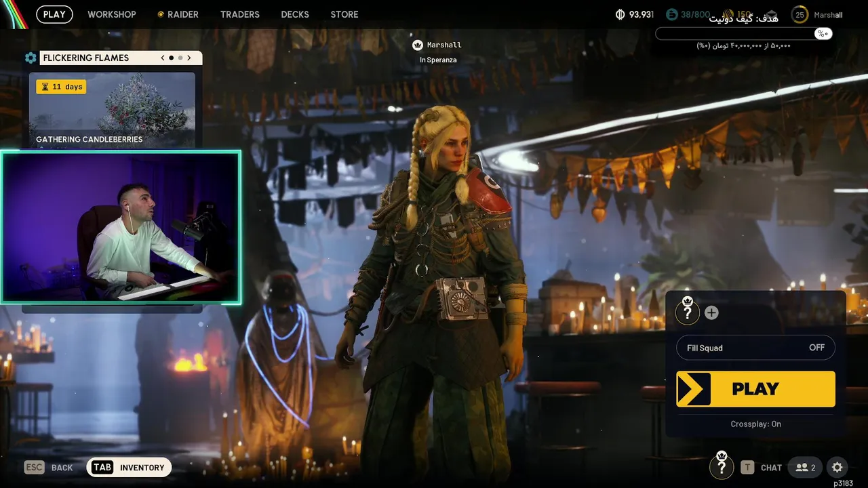868x488 pixels.
Task: Click the squad leader question-mark slot
Action: [x=688, y=312]
